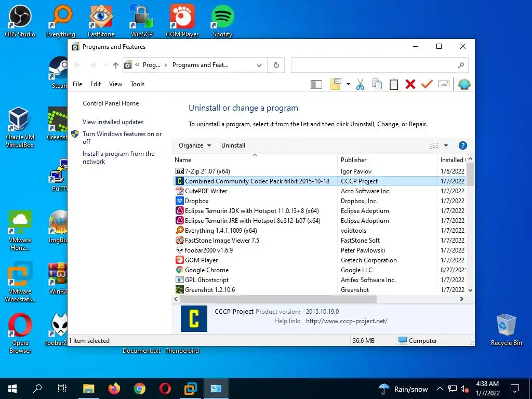This screenshot has width=532, height=399.
Task: Click the yellow folder view icon in toolbar
Action: 335,84
